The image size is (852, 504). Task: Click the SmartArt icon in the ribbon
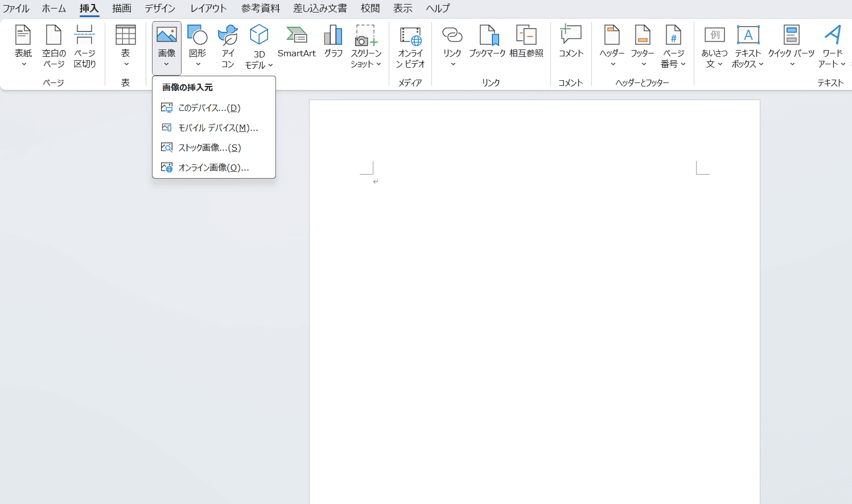pyautogui.click(x=297, y=36)
